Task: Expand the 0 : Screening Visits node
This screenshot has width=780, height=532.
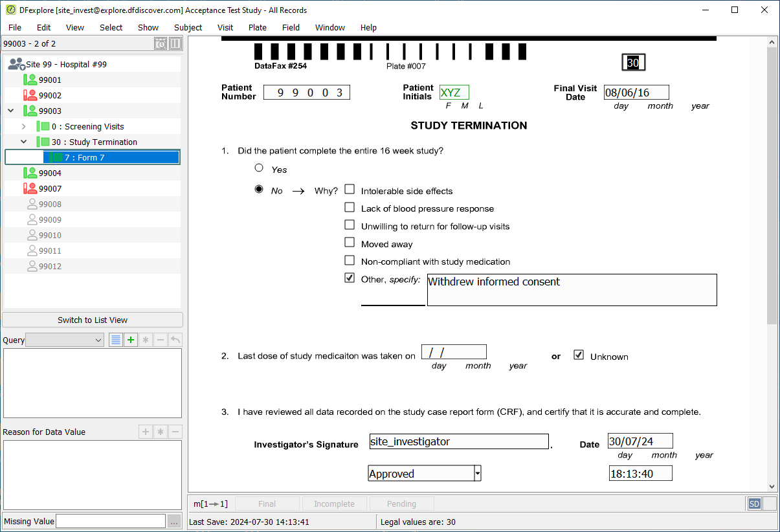Action: [x=24, y=127]
